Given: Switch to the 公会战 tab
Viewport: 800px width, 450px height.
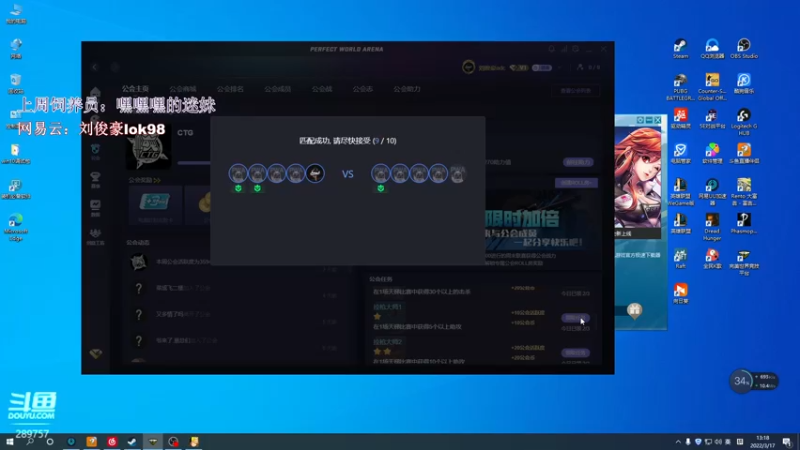Looking at the screenshot, I should click(x=322, y=89).
